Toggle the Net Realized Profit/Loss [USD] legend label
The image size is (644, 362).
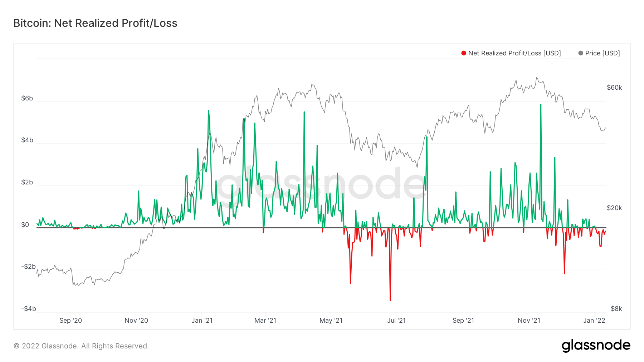pos(514,53)
